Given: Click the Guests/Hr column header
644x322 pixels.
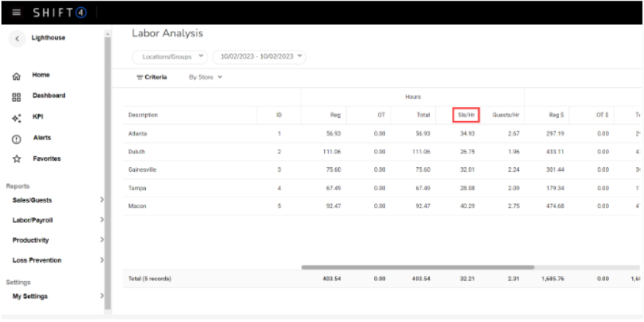Looking at the screenshot, I should pyautogui.click(x=505, y=115).
